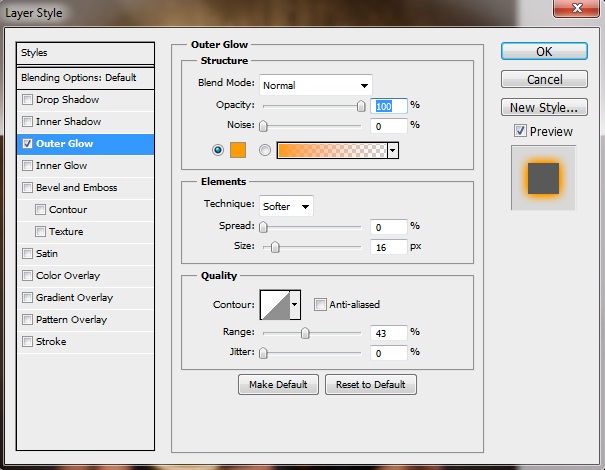
Task: Select the Drop Shadow label
Action: click(x=68, y=100)
